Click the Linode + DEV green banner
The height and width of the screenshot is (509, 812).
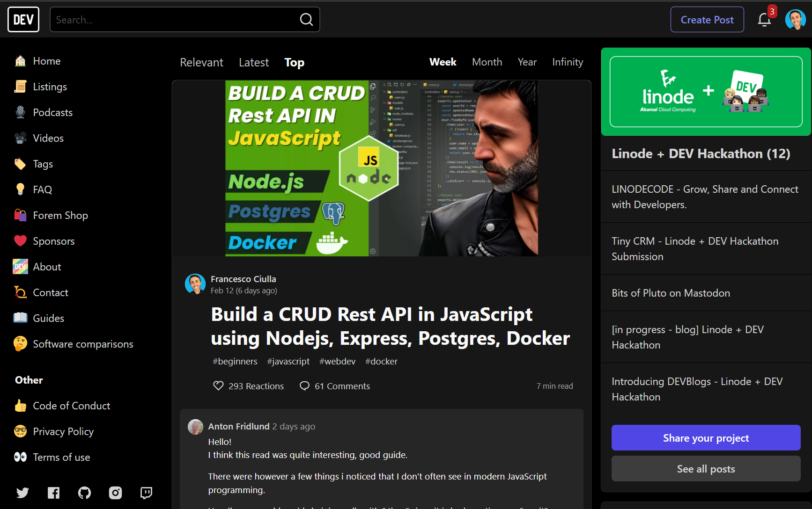pyautogui.click(x=706, y=92)
